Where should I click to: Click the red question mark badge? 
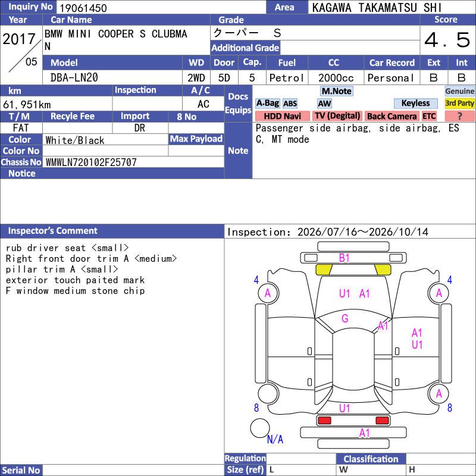click(459, 116)
